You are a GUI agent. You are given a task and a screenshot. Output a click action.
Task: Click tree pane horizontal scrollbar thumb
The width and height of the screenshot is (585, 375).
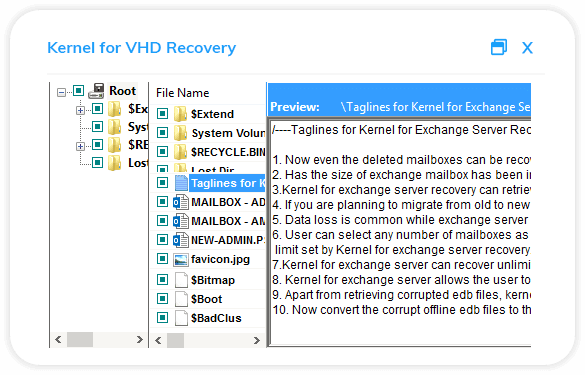(x=80, y=340)
